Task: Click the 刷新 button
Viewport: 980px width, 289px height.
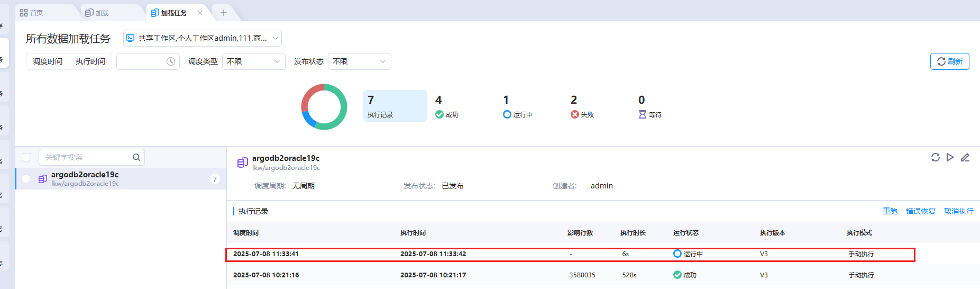Action: (x=949, y=61)
